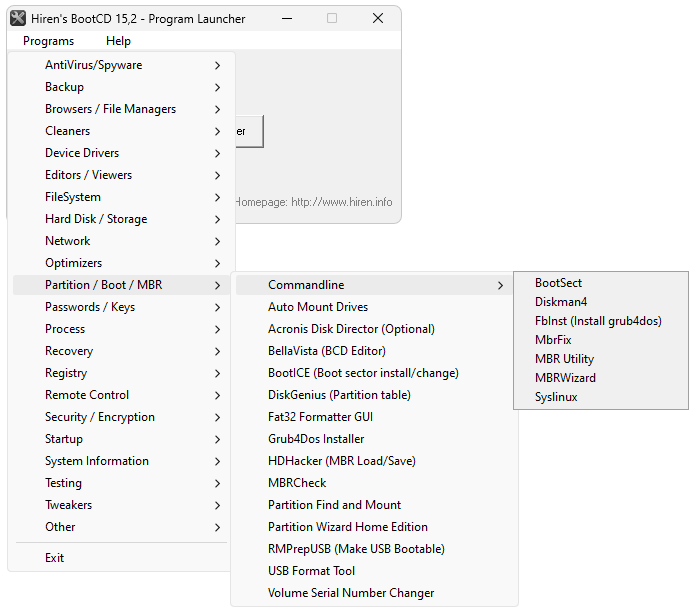Launch Partition Wizard Home Edition
Viewport: 695px width, 615px height.
(347, 527)
